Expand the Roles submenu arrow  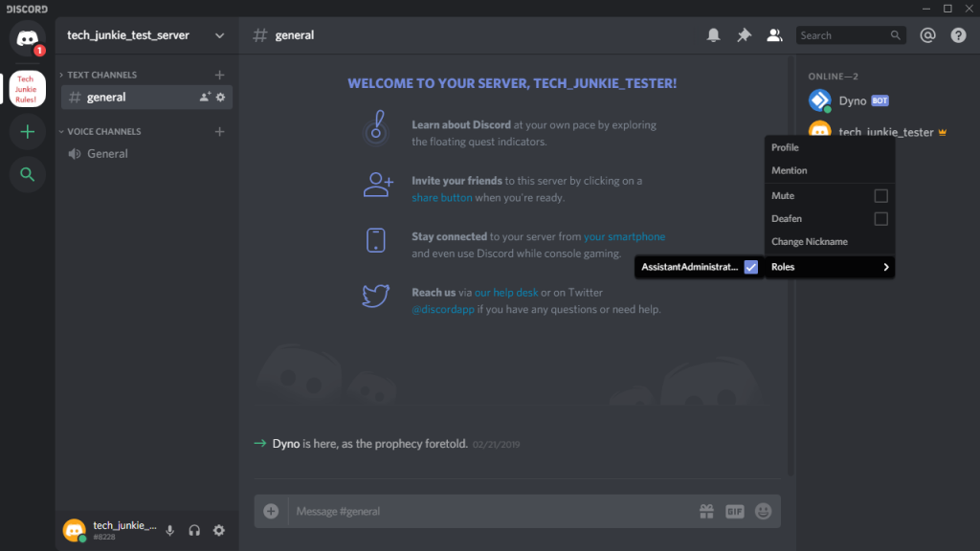(885, 268)
